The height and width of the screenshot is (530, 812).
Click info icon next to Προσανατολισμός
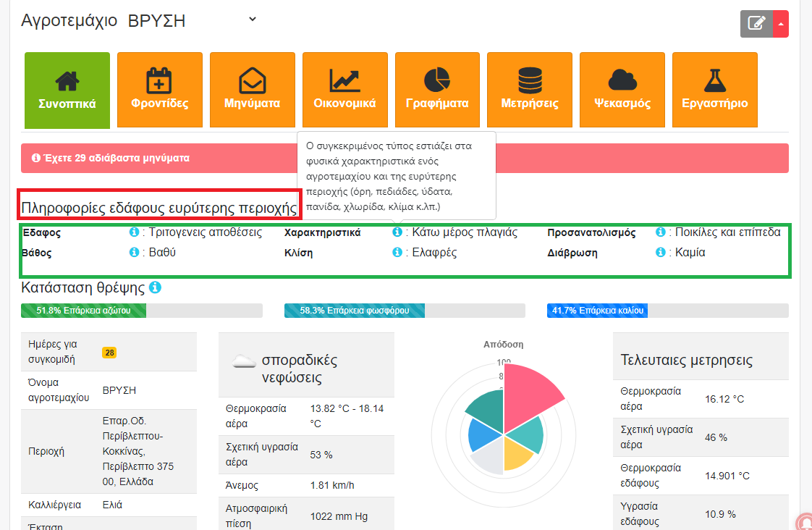click(x=661, y=232)
